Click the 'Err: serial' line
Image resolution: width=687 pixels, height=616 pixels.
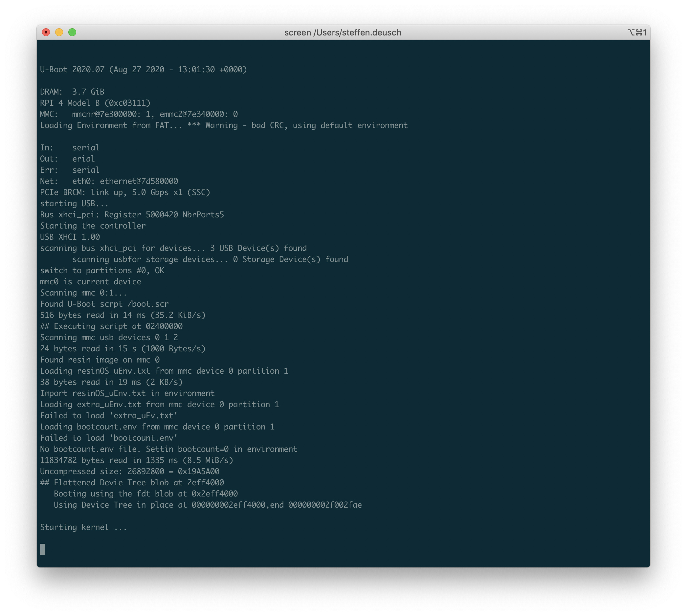coord(70,170)
